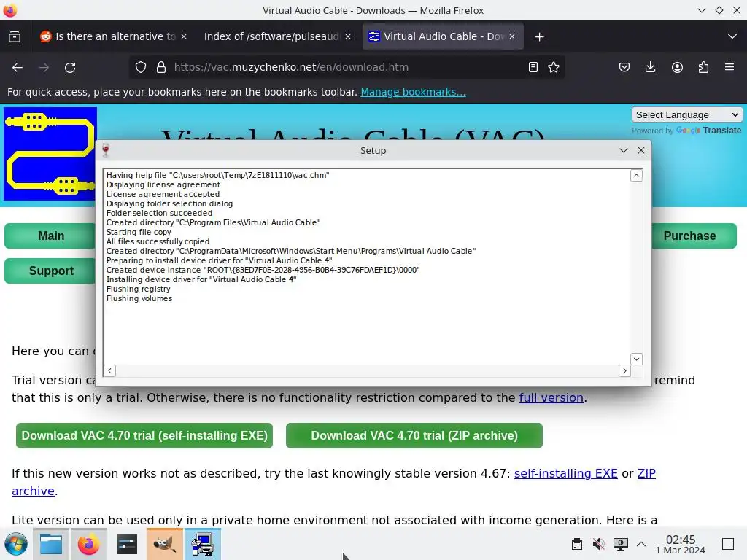Open the version 4.67 ZIP archive link
Viewport: 747px width, 560px height.
click(x=646, y=473)
